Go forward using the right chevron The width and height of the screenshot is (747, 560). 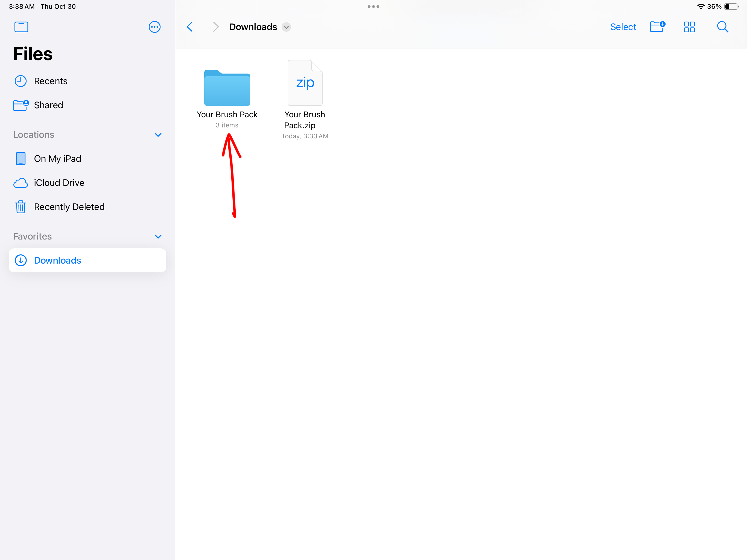pos(215,27)
